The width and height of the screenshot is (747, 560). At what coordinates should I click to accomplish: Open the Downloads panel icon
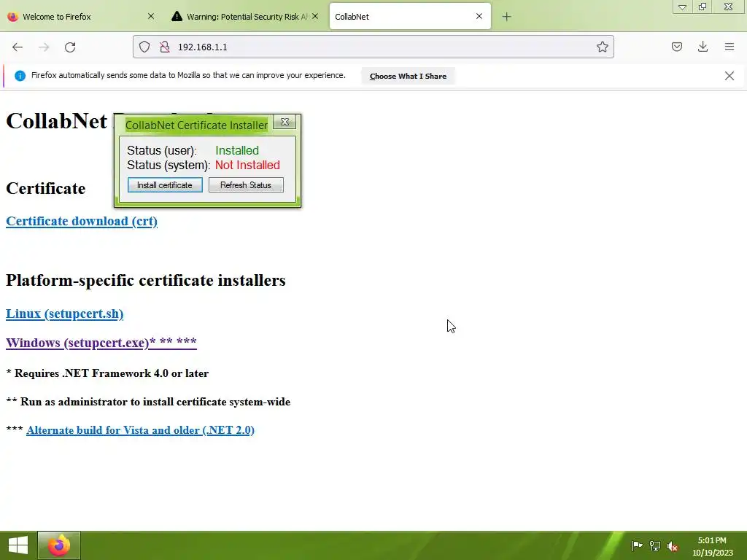tap(703, 47)
